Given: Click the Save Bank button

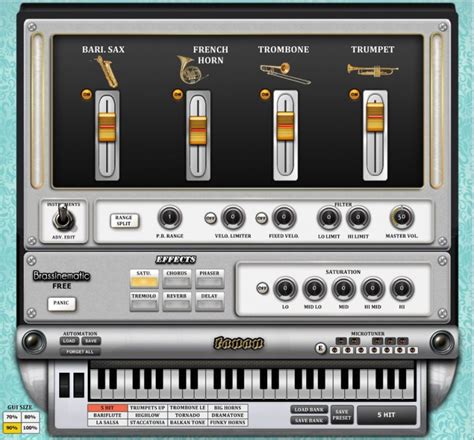Looking at the screenshot, I should (309, 420).
